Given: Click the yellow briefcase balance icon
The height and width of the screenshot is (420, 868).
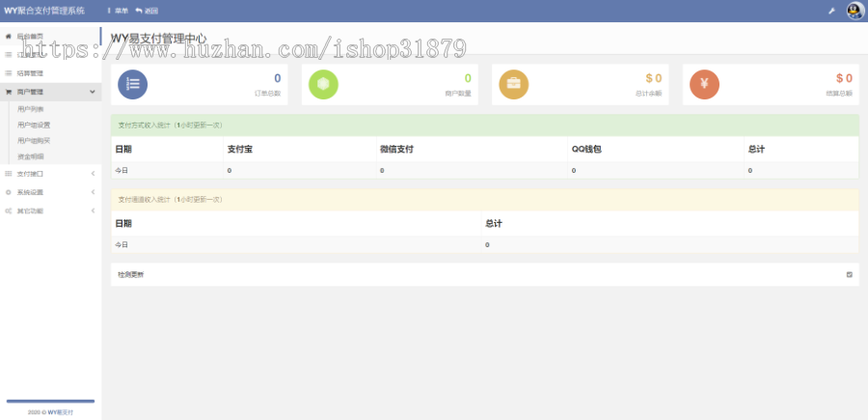Looking at the screenshot, I should point(513,85).
